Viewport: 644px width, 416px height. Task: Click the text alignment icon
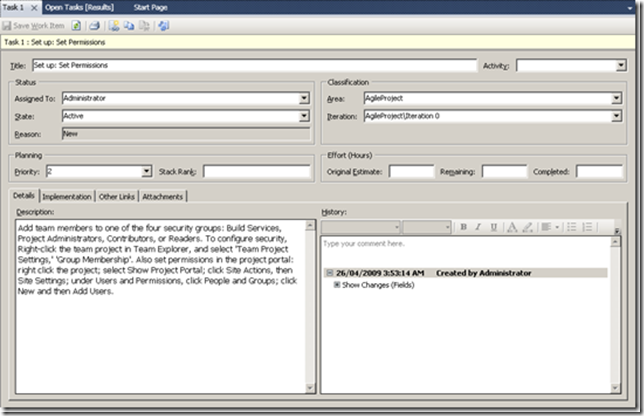click(546, 227)
